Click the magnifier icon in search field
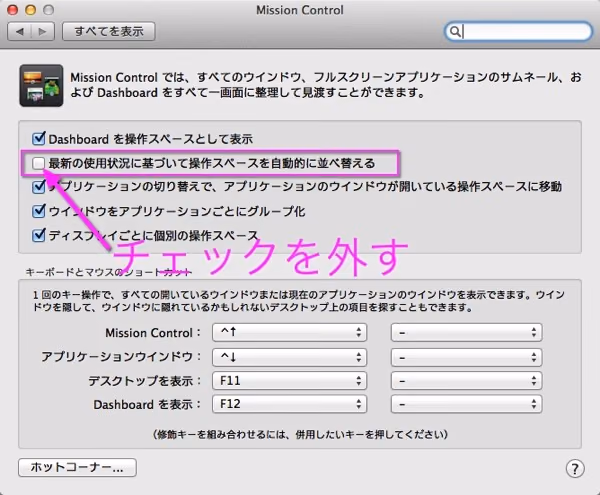This screenshot has width=600, height=495. pyautogui.click(x=455, y=31)
